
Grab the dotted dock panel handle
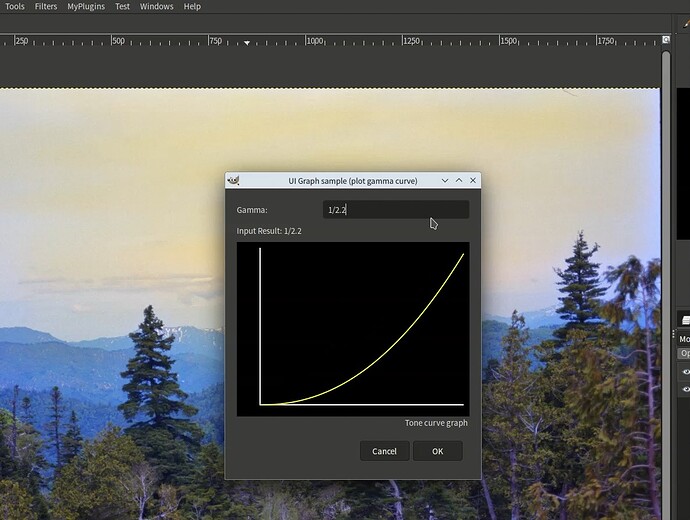673,334
